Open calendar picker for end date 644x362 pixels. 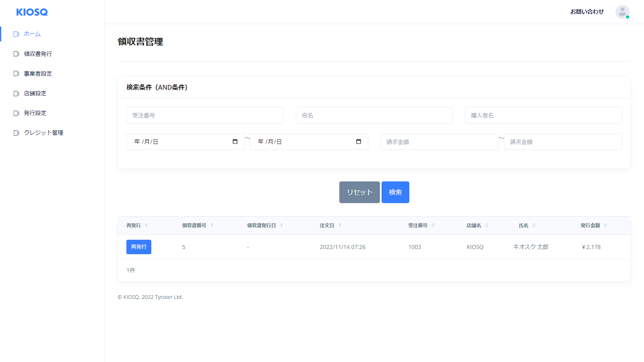359,142
